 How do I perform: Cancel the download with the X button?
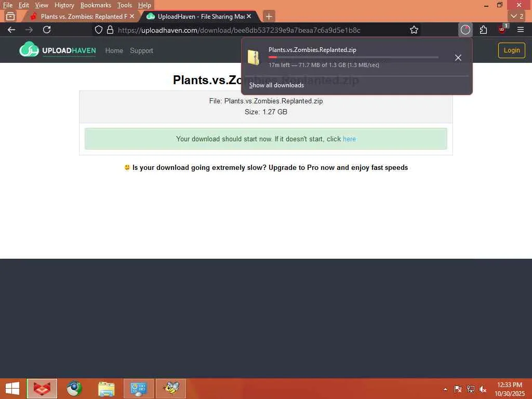458,58
